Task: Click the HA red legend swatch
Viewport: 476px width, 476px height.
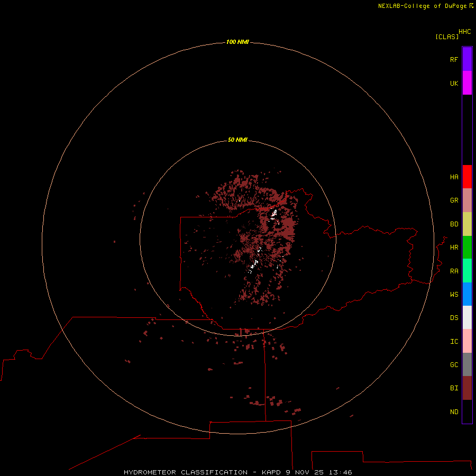Action: (467, 177)
